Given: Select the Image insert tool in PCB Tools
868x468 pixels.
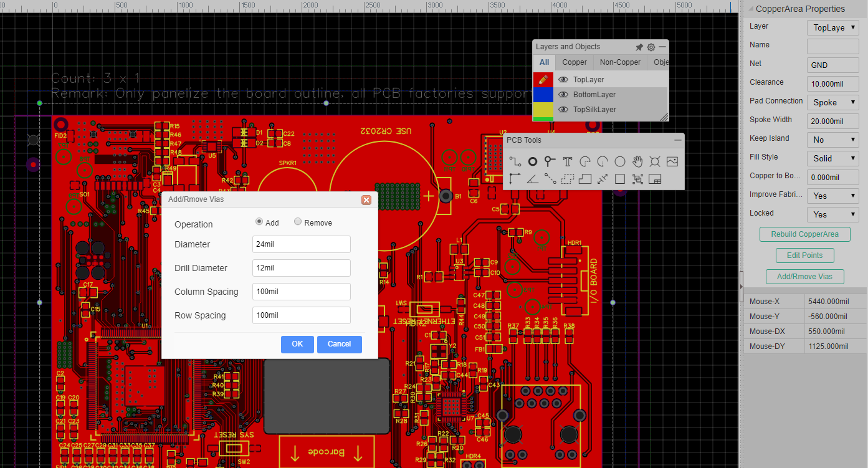Looking at the screenshot, I should click(x=672, y=161).
